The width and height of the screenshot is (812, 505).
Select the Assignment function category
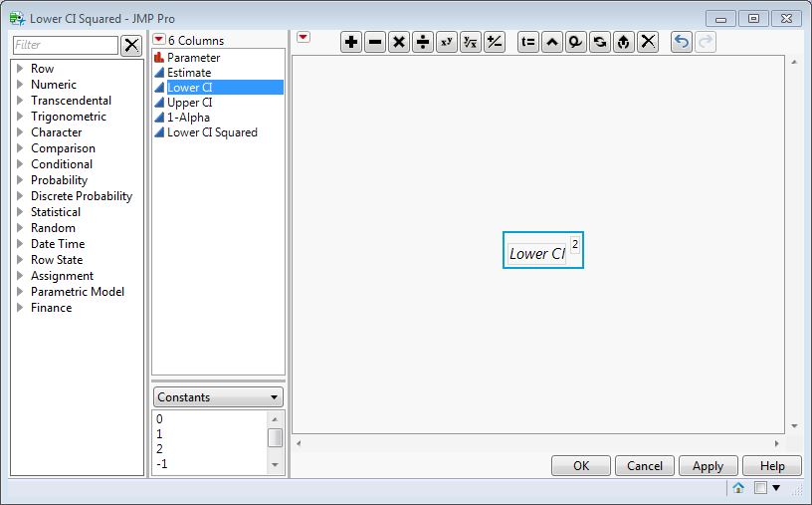(x=62, y=276)
